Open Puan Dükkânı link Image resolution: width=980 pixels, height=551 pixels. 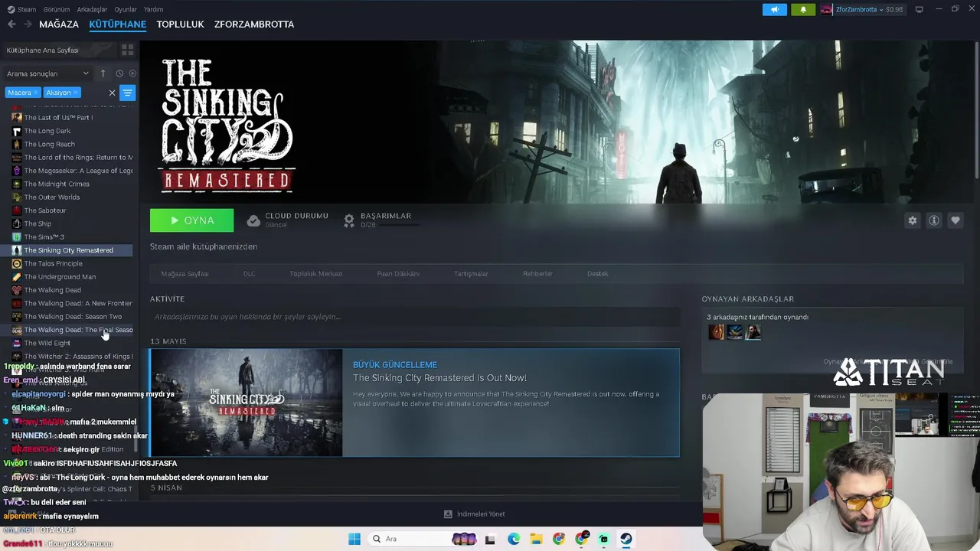click(398, 274)
